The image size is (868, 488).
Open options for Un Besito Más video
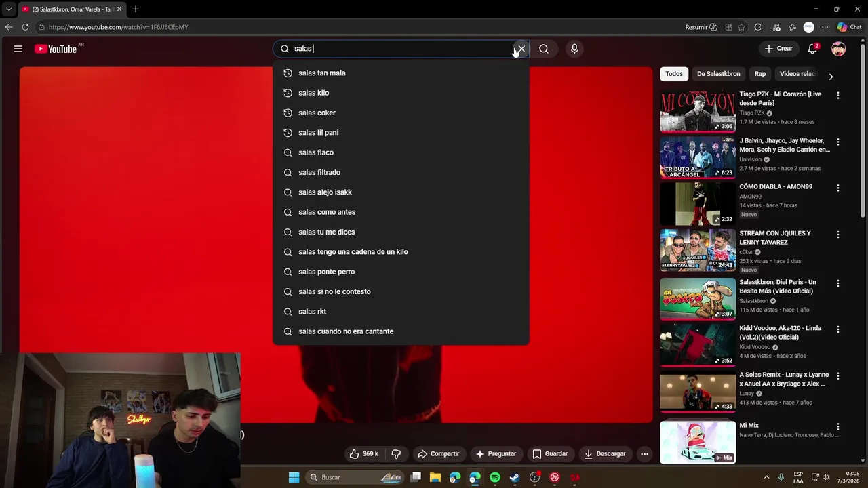tap(838, 283)
